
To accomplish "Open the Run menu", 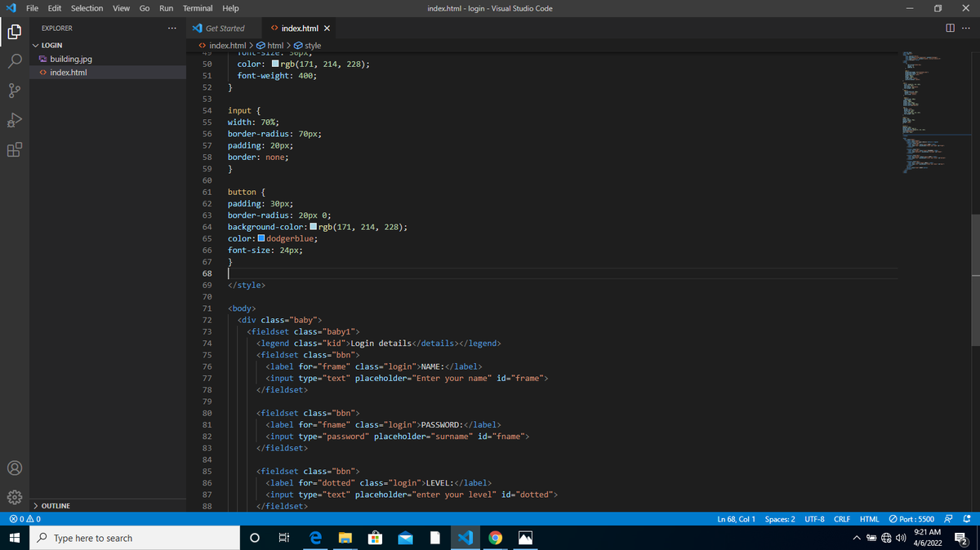I will (x=166, y=8).
